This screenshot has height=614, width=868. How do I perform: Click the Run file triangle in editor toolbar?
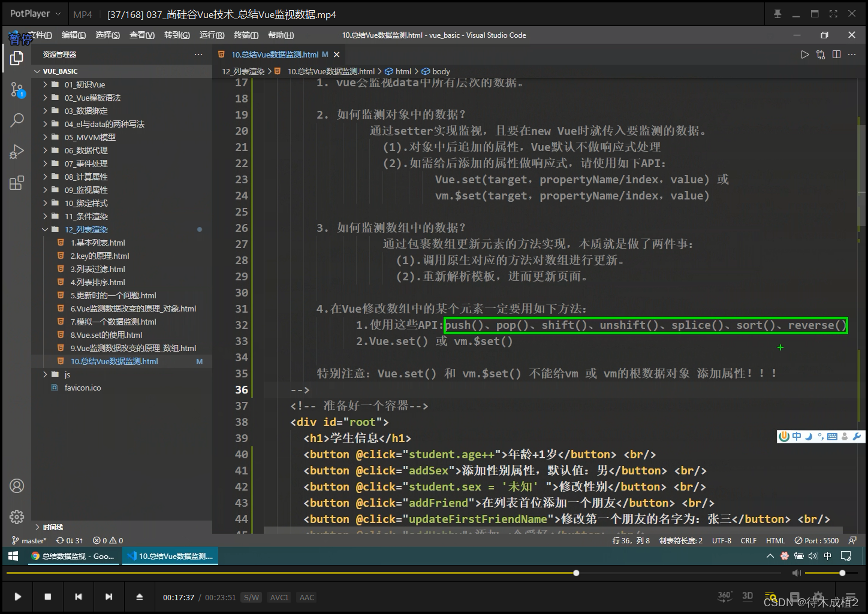point(804,55)
